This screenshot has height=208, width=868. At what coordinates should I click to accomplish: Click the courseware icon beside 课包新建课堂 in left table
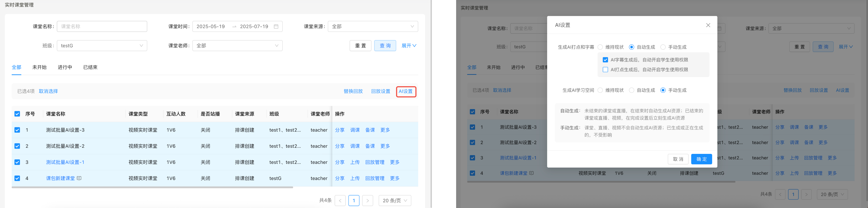tap(79, 178)
